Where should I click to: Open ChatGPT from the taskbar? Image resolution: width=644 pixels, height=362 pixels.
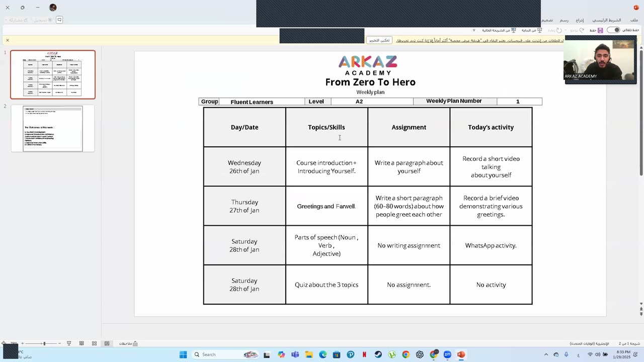(x=420, y=354)
